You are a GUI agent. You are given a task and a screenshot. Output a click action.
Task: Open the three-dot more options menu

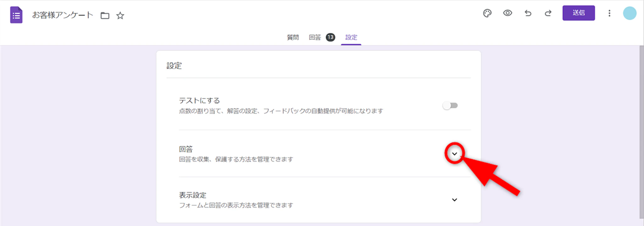coord(609,13)
